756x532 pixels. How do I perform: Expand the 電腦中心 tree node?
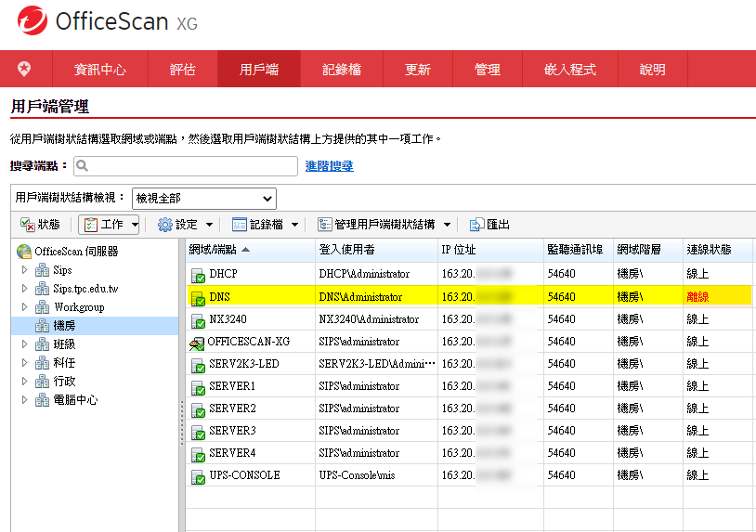point(24,400)
